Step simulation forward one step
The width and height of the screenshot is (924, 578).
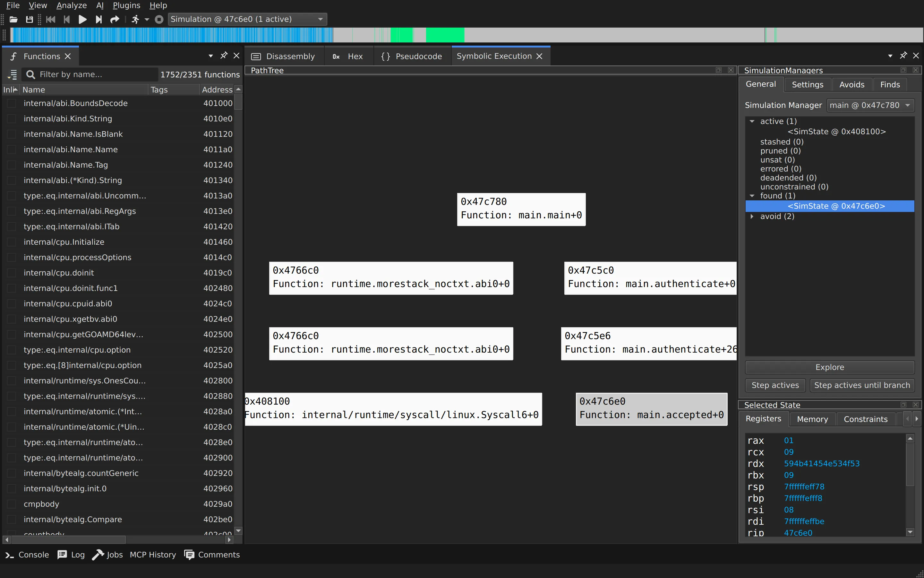click(x=98, y=20)
